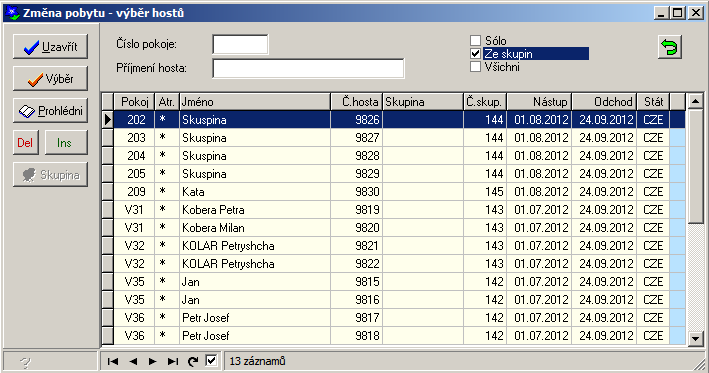Click the scrollbar up arrow
This screenshot has height=373, width=709.
pos(695,101)
